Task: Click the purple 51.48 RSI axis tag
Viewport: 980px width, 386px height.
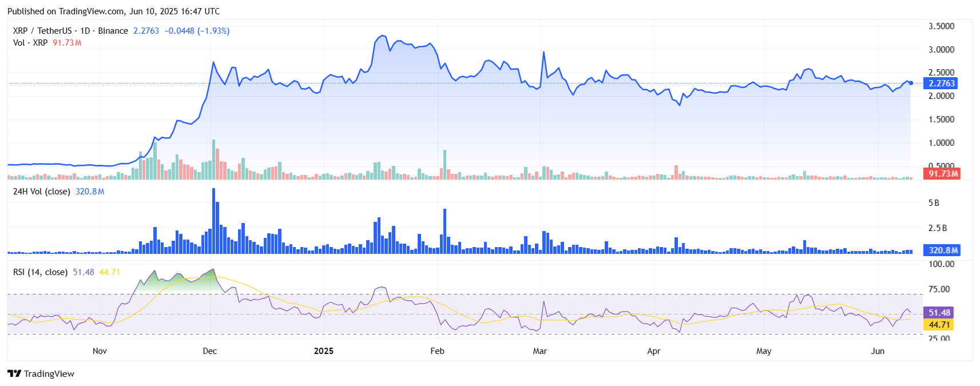Action: (939, 313)
